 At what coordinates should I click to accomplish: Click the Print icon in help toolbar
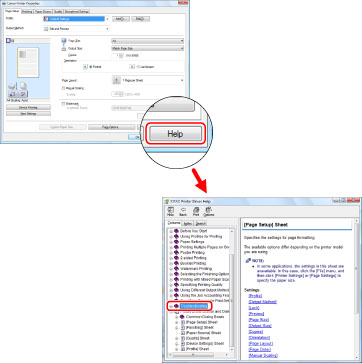(x=196, y=210)
